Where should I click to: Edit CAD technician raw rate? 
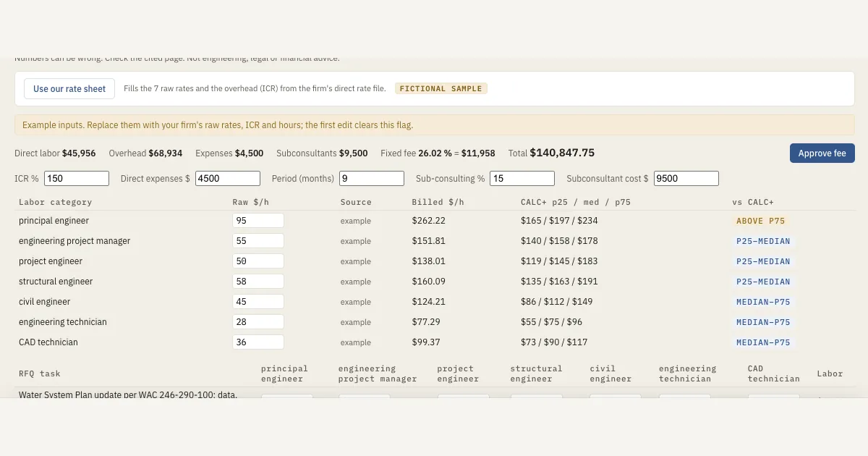tap(258, 342)
